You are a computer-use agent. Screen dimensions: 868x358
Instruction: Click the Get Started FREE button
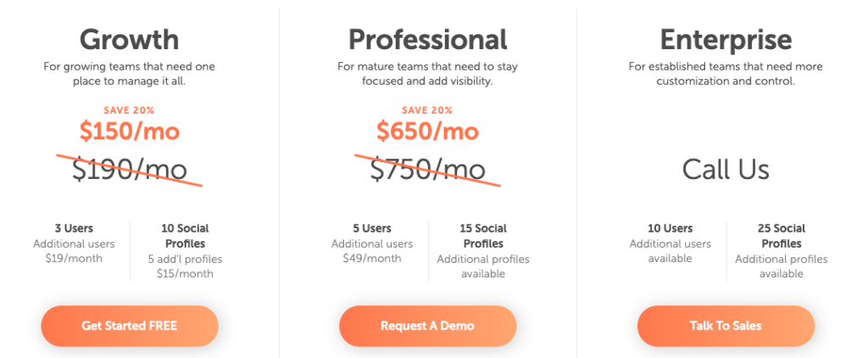tap(130, 326)
